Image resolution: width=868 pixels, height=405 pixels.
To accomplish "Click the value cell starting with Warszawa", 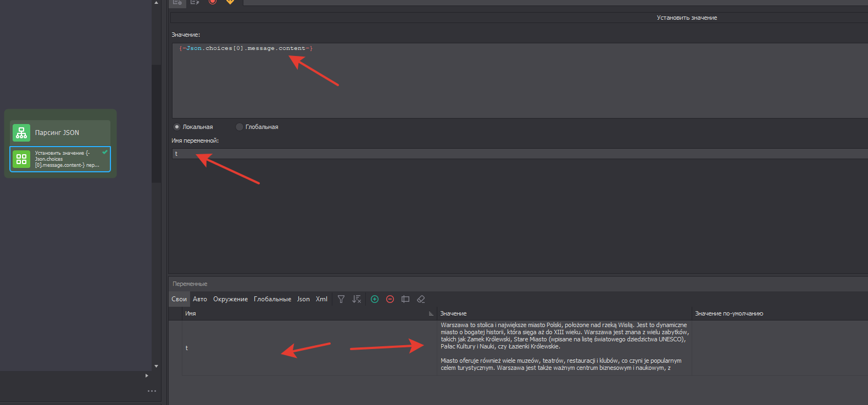I will (565, 348).
